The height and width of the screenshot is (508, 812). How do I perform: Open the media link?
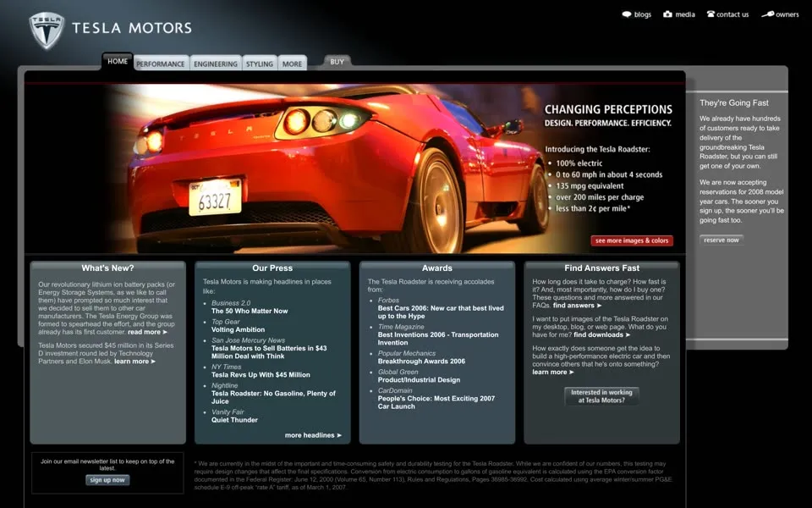pos(685,14)
